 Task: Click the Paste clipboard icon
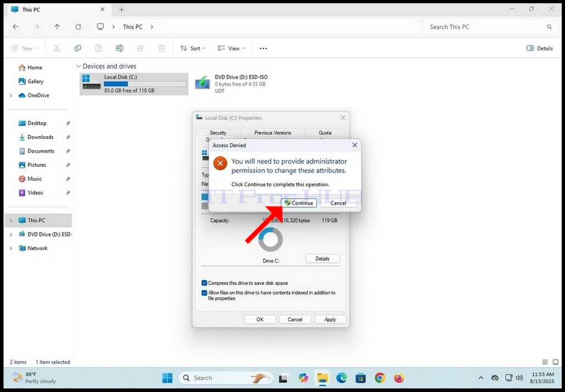98,48
